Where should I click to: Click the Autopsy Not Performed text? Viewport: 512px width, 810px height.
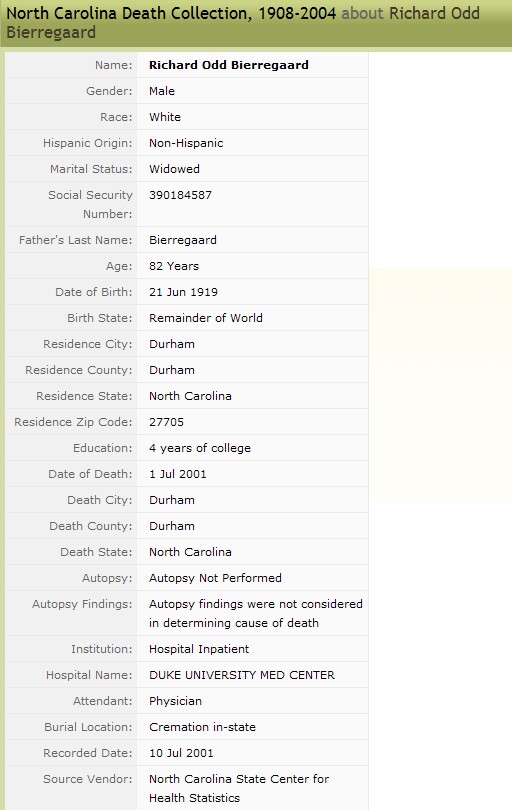pyautogui.click(x=215, y=578)
